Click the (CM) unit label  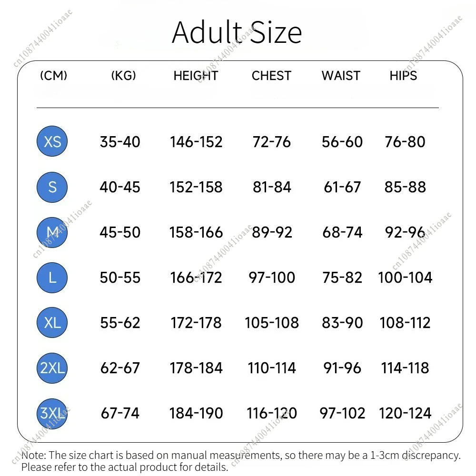click(x=53, y=76)
